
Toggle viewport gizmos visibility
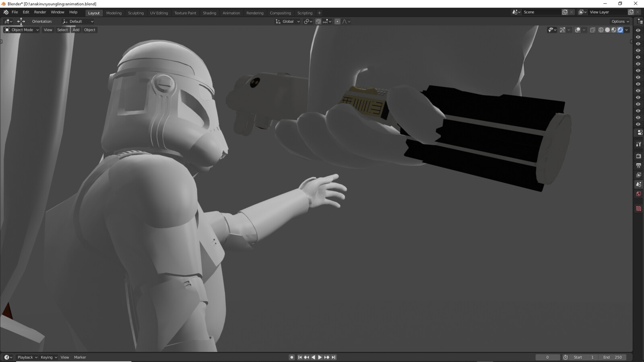click(x=562, y=30)
